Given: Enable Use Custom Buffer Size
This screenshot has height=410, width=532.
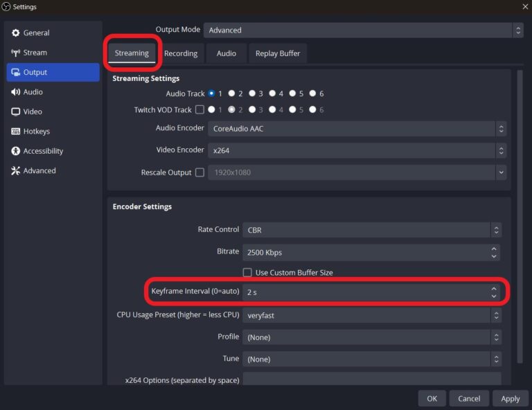Looking at the screenshot, I should [247, 273].
